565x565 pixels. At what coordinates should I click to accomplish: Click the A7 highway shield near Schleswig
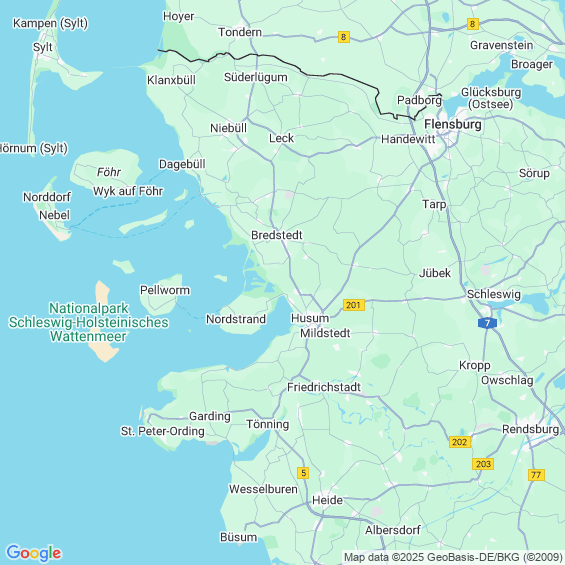coord(487,323)
